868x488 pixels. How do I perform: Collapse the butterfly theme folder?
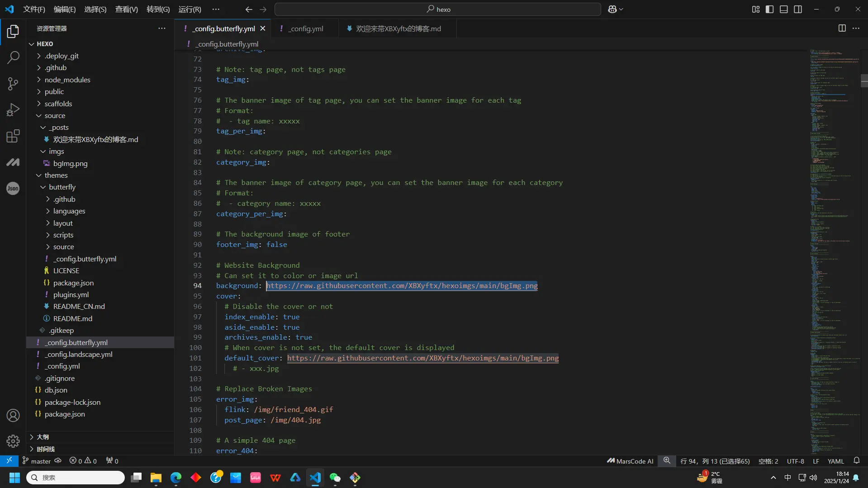pyautogui.click(x=62, y=187)
